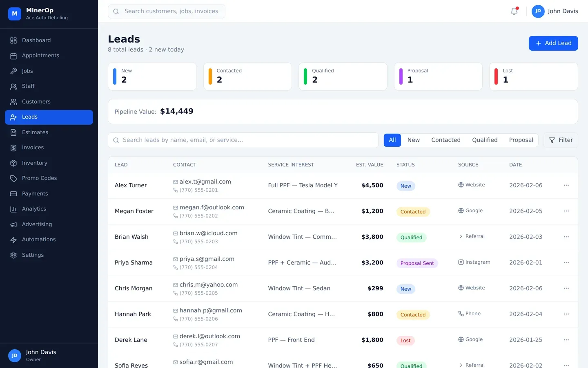Open the Analytics chart icon

click(x=14, y=209)
